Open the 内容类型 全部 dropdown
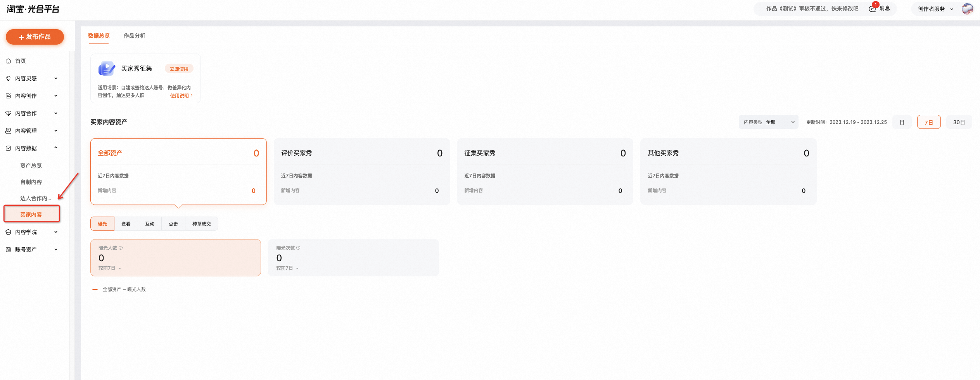980x380 pixels. [768, 122]
